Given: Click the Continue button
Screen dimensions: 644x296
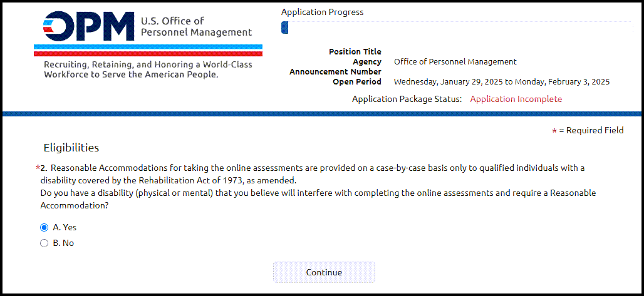Looking at the screenshot, I should [x=324, y=272].
